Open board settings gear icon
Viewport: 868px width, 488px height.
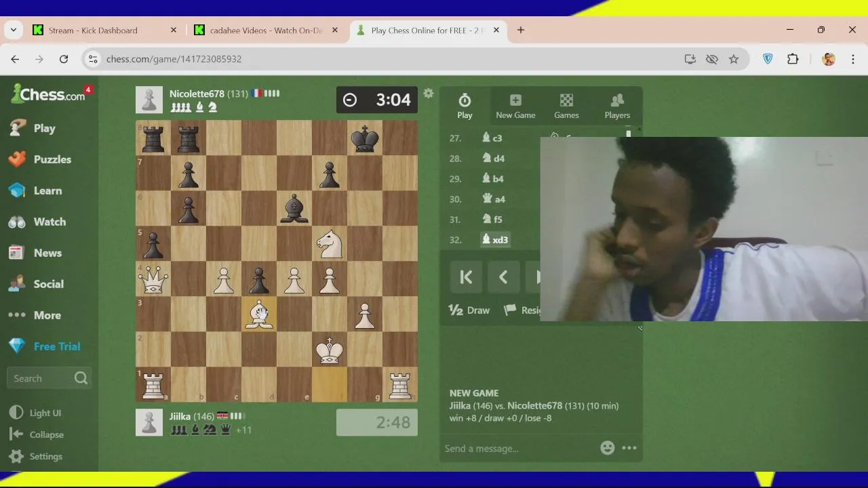[x=428, y=94]
